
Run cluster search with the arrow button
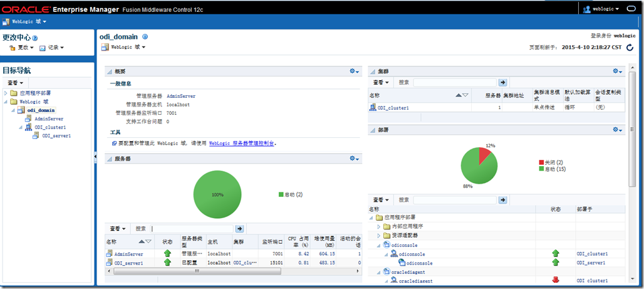[x=502, y=82]
